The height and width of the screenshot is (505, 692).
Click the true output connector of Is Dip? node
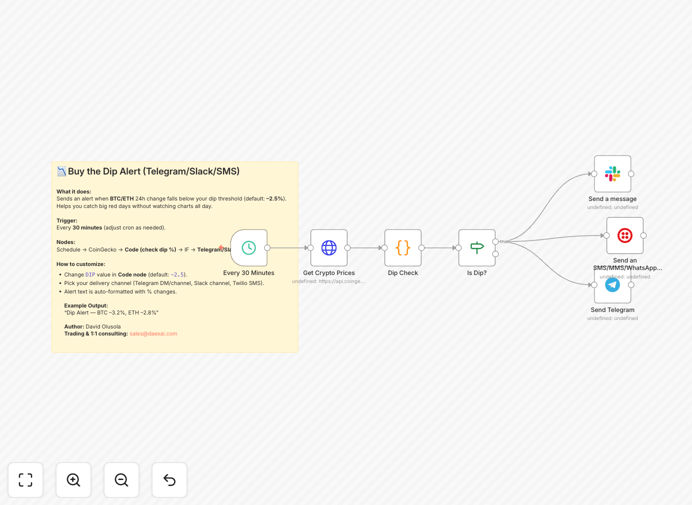496,241
